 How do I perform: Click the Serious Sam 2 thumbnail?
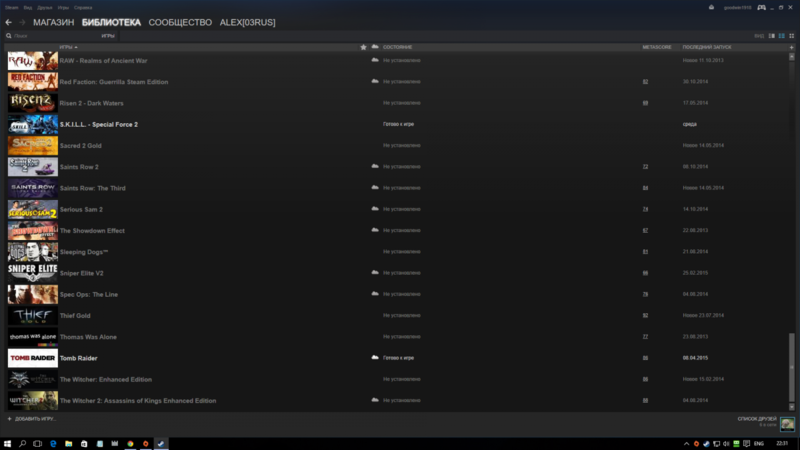(x=33, y=210)
